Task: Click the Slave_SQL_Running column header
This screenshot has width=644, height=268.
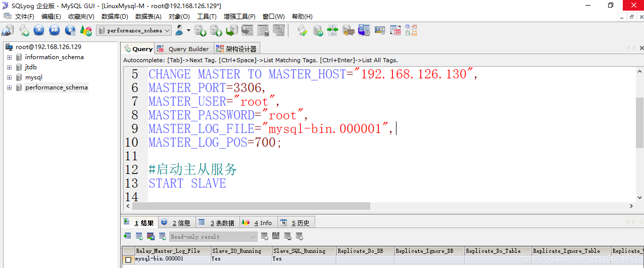Action: coord(304,251)
